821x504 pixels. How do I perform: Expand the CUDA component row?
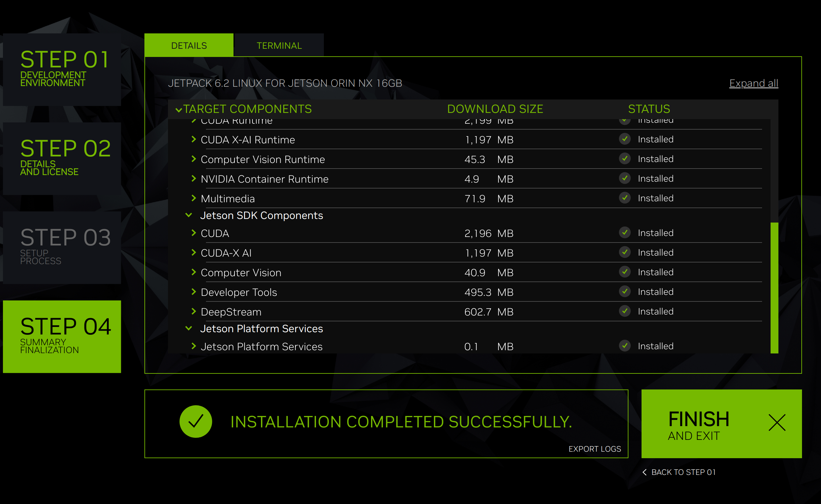point(194,233)
